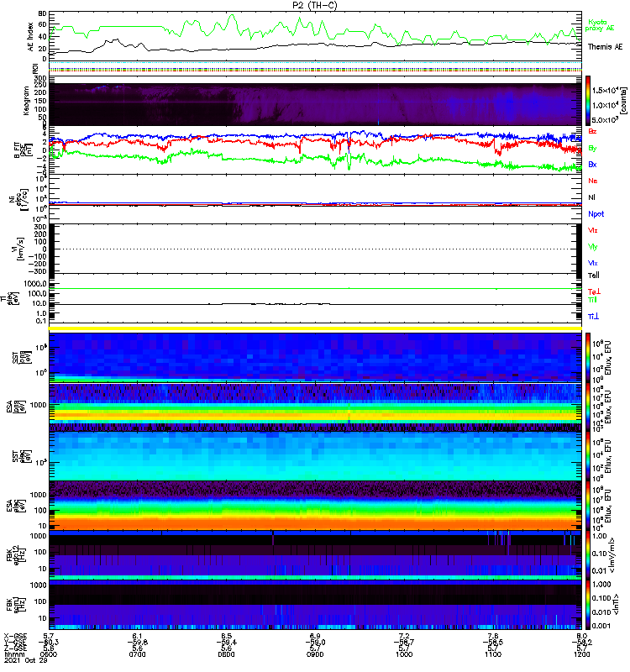Click the "0800" time tick label

[x=226, y=654]
